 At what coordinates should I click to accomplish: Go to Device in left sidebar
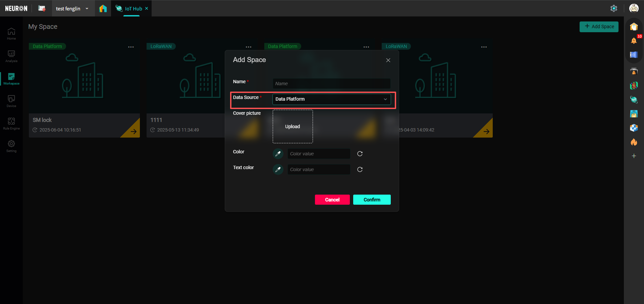[x=11, y=101]
